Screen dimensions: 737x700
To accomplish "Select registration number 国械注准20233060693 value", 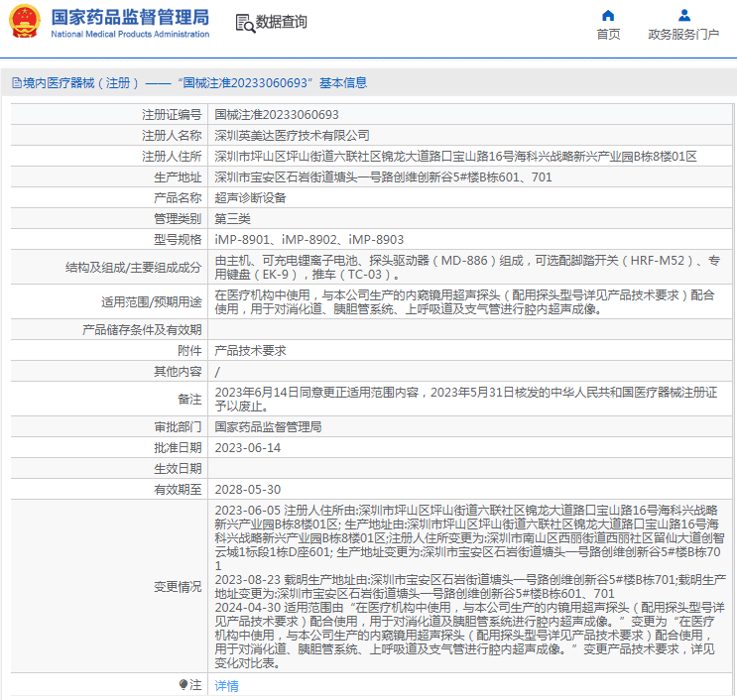I will [277, 115].
